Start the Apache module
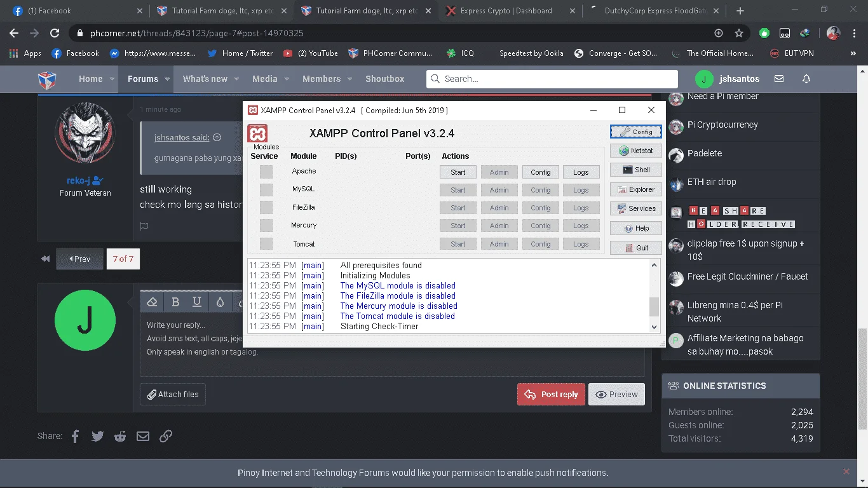The width and height of the screenshot is (868, 488). (458, 172)
